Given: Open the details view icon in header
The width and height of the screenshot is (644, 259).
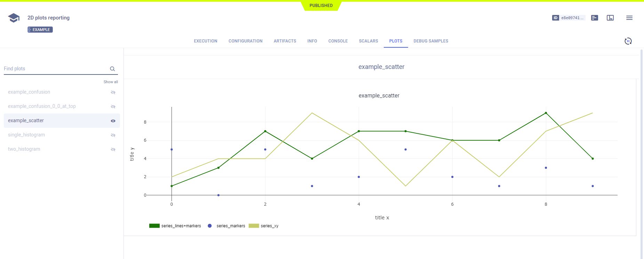Looking at the screenshot, I should [595, 18].
